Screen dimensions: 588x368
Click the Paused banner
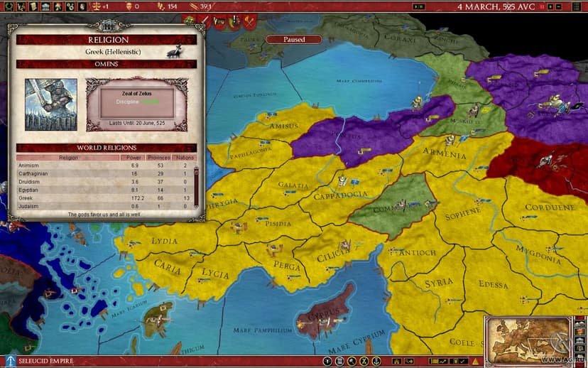[294, 39]
